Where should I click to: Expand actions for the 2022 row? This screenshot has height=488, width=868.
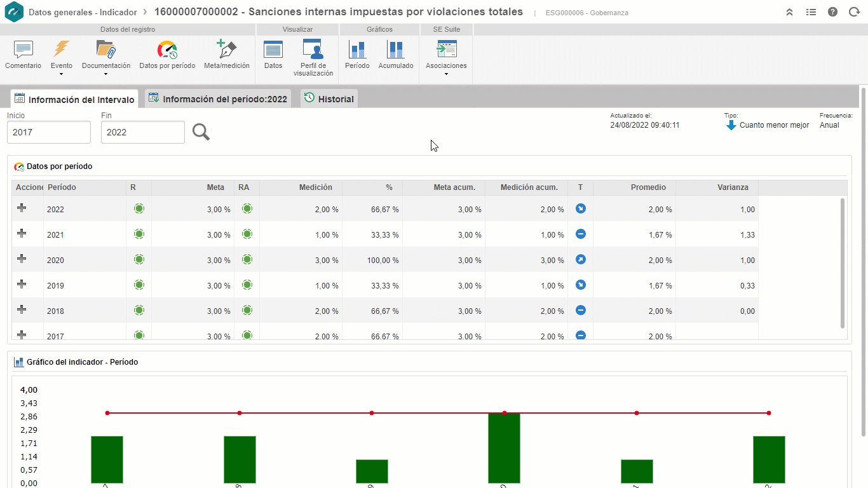22,208
